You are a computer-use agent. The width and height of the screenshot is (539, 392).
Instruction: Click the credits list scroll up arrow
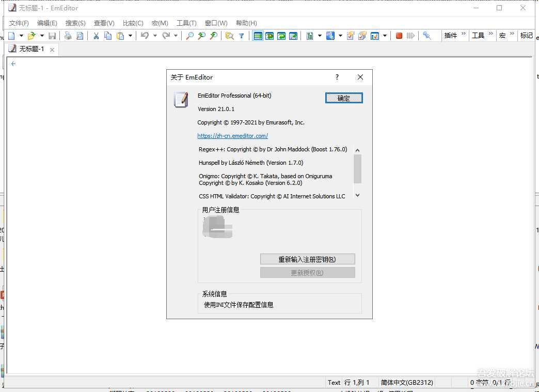357,150
